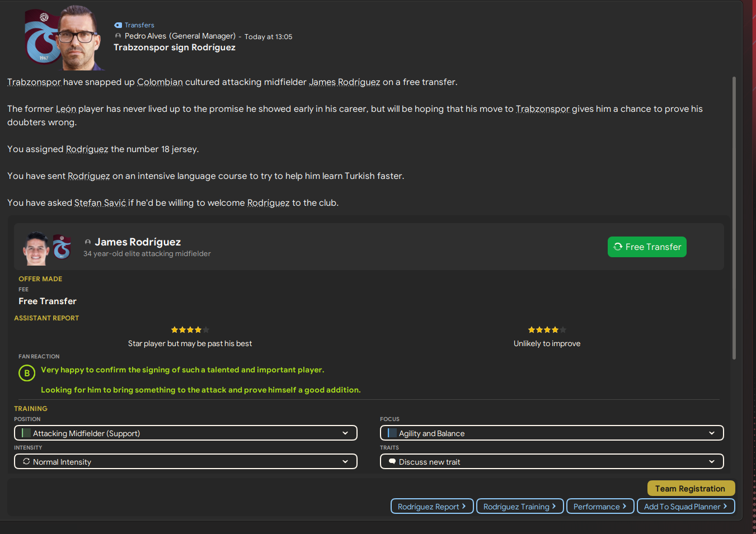Screen dimensions: 756x534
Task: Click James Rodríguez player face thumbnail
Action: pos(36,248)
